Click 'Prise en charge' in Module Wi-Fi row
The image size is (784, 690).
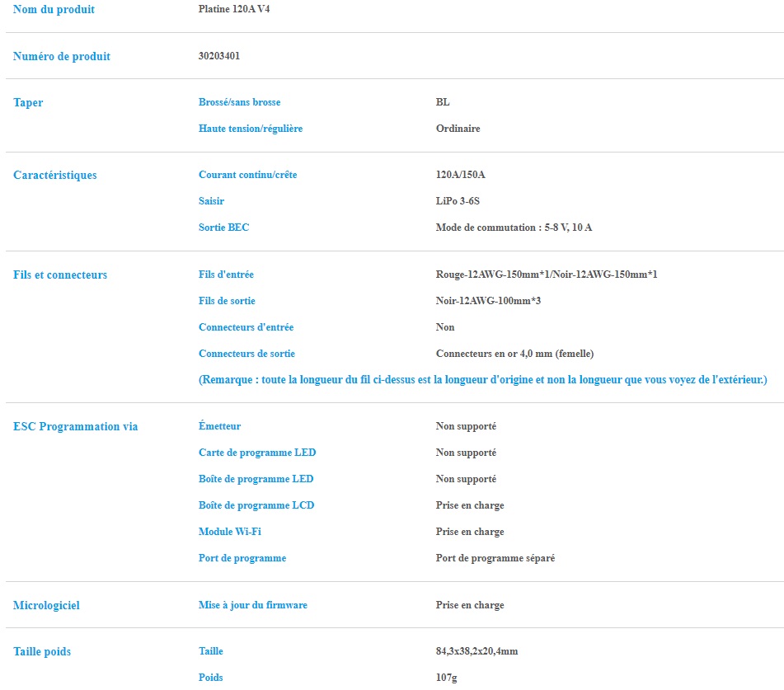tap(470, 532)
